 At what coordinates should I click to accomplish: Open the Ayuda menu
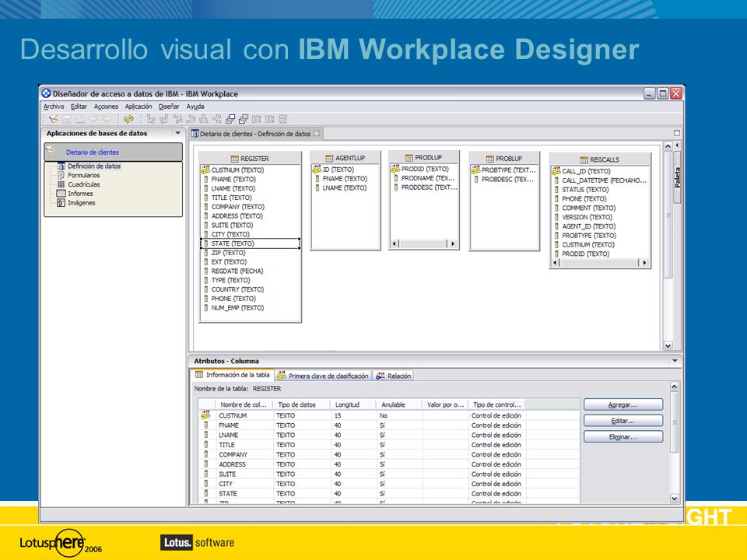pyautogui.click(x=195, y=107)
